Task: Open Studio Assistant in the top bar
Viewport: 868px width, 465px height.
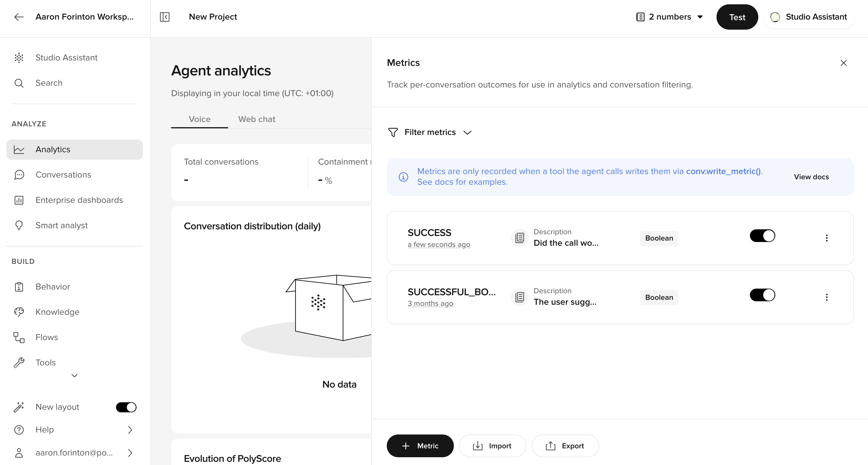Action: click(809, 17)
